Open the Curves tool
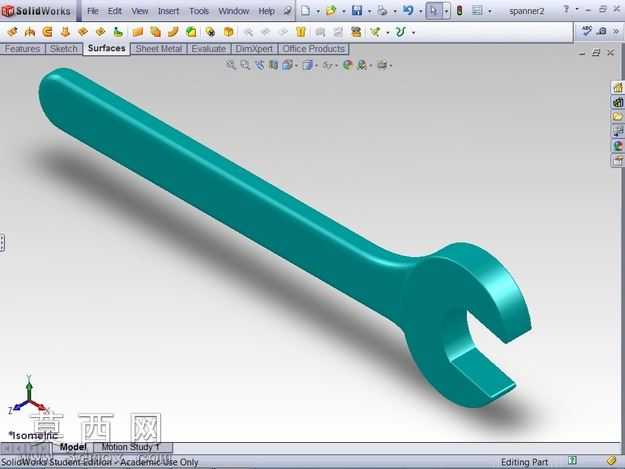625x469 pixels. pos(400,31)
